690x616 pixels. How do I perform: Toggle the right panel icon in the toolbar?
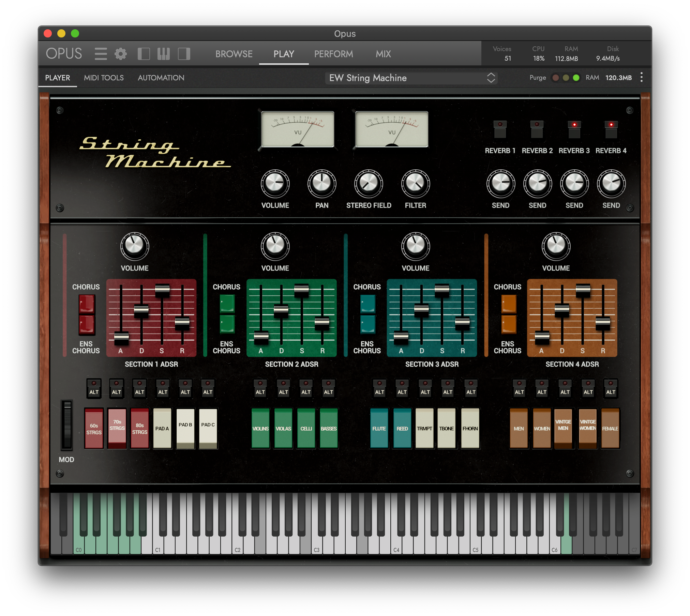[184, 53]
